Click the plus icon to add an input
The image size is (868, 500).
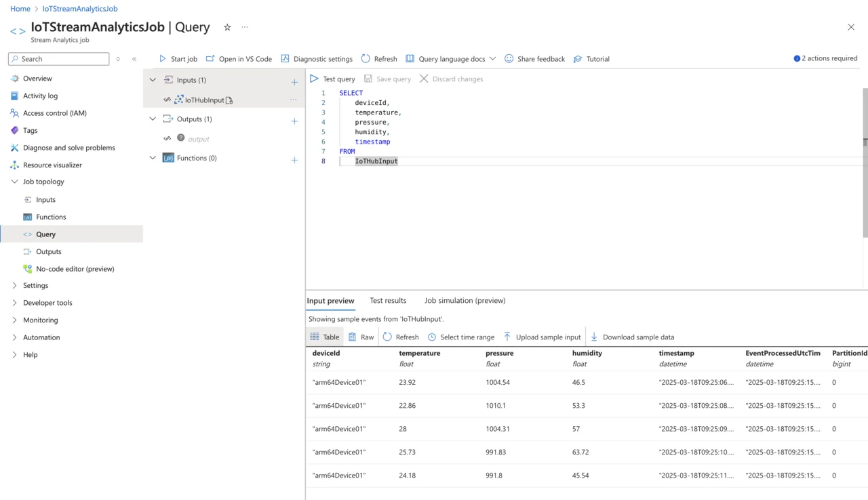(294, 82)
